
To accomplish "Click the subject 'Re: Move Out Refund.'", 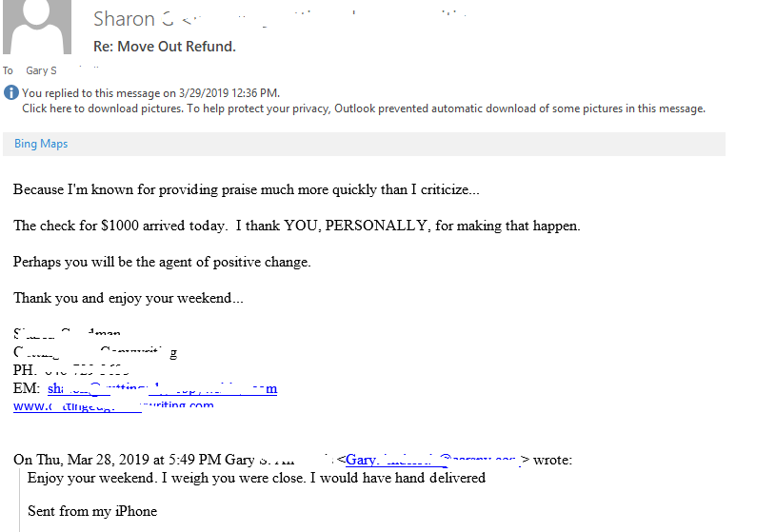I will click(x=164, y=46).
